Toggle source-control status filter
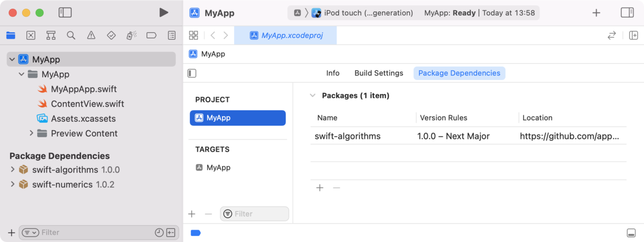Screen dimensions: 644x242 (171, 232)
